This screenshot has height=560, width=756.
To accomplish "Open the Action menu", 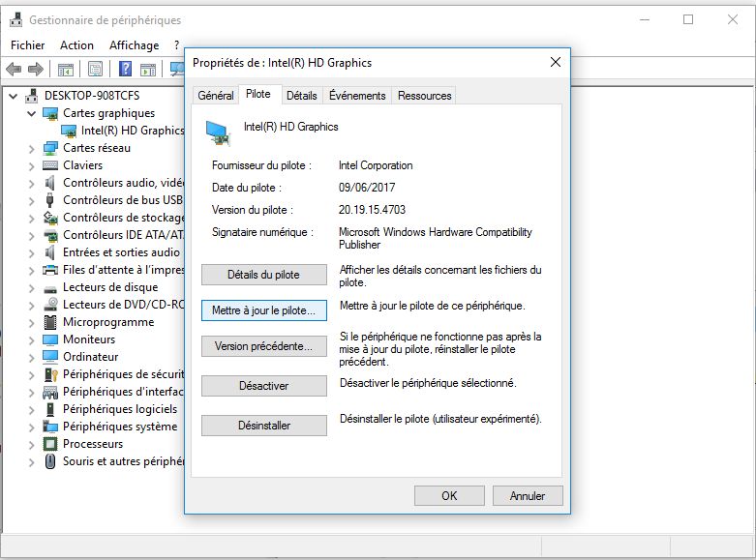I will [x=76, y=45].
